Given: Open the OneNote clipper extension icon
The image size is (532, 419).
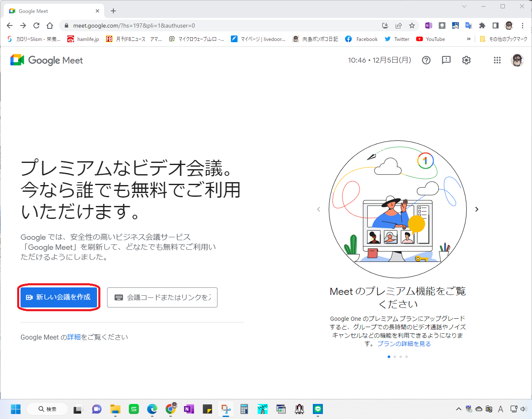Looking at the screenshot, I should point(429,25).
